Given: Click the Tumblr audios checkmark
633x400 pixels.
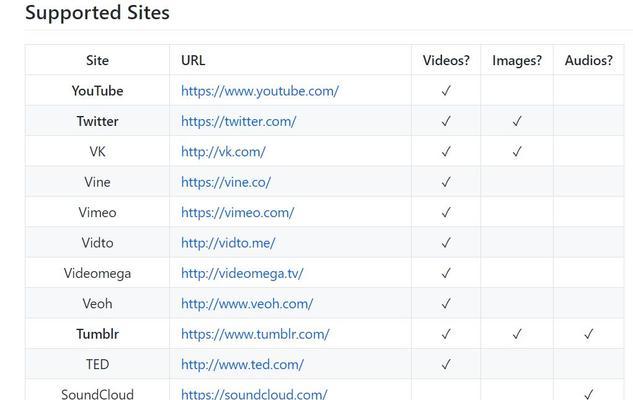Looking at the screenshot, I should click(589, 334).
